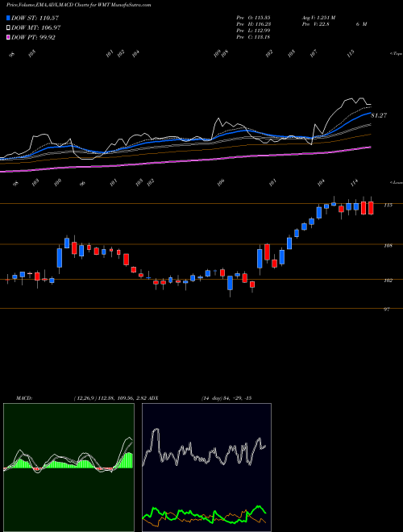Click the 115 price axis label
Image resolution: width=403 pixels, height=532 pixels.
pyautogui.click(x=388, y=205)
